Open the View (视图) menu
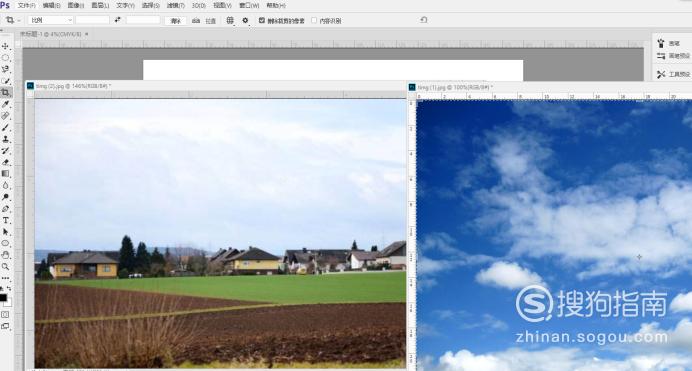This screenshot has width=692, height=371. (x=222, y=6)
